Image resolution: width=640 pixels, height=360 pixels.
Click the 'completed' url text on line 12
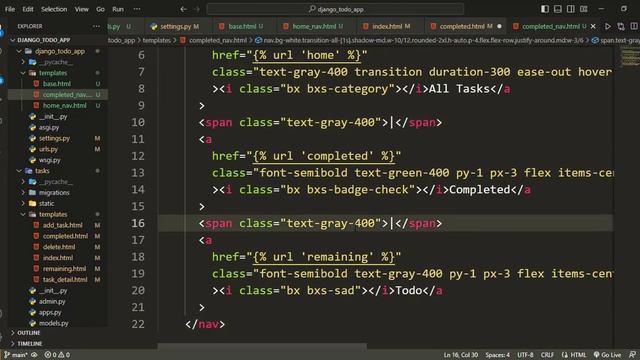coord(337,156)
